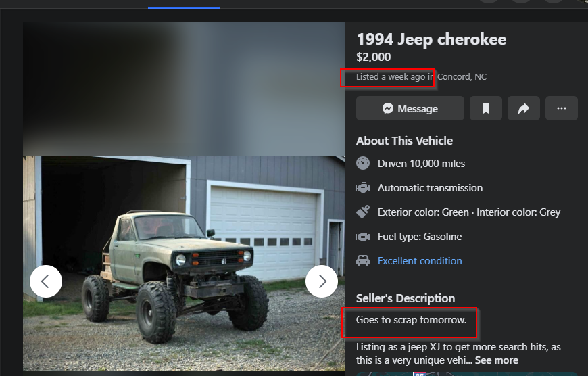The width and height of the screenshot is (588, 376).
Task: Select the 1994 Jeep cherokee title
Action: pos(431,39)
